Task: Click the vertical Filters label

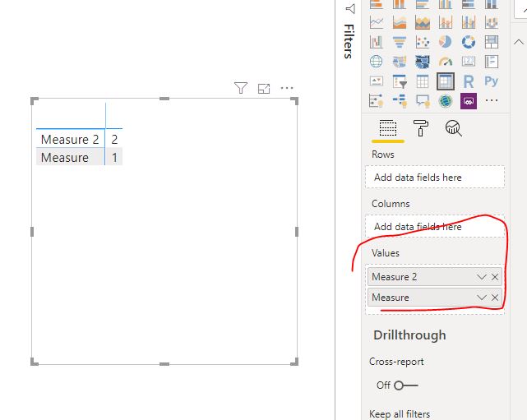Action: click(x=349, y=41)
